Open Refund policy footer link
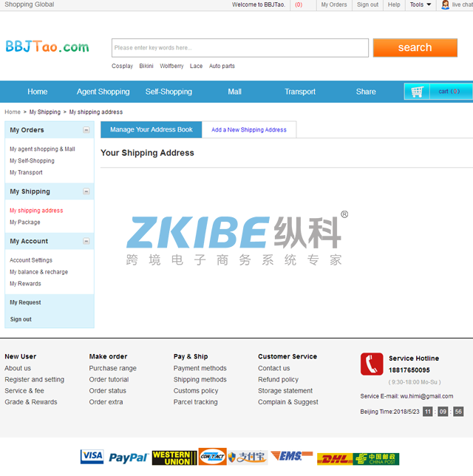The width and height of the screenshot is (473, 476). point(278,379)
